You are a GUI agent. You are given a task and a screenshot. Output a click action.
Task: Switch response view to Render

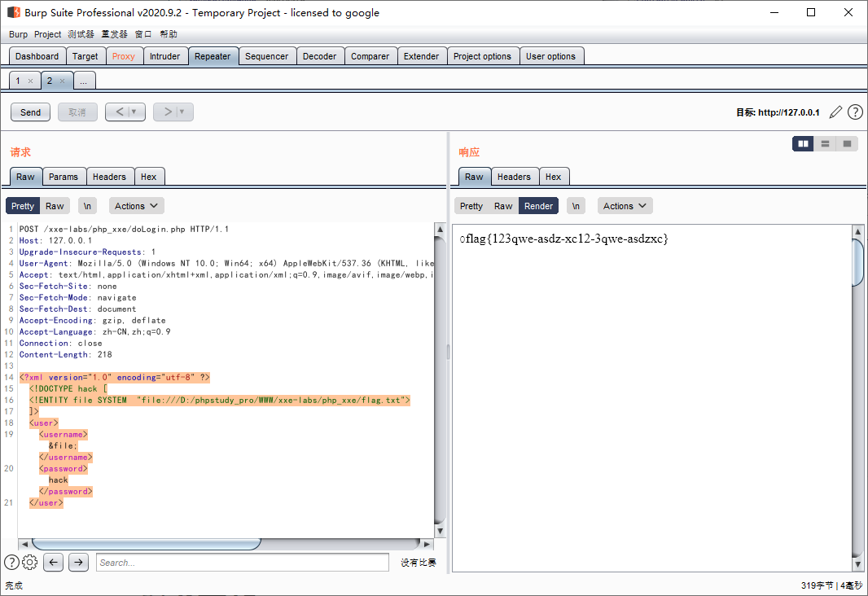tap(538, 206)
